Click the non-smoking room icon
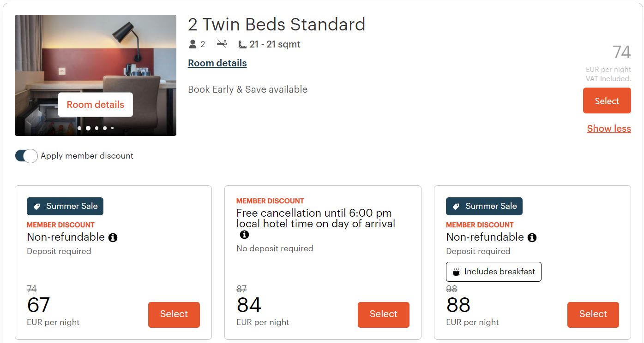Image resolution: width=644 pixels, height=343 pixels. coord(222,44)
